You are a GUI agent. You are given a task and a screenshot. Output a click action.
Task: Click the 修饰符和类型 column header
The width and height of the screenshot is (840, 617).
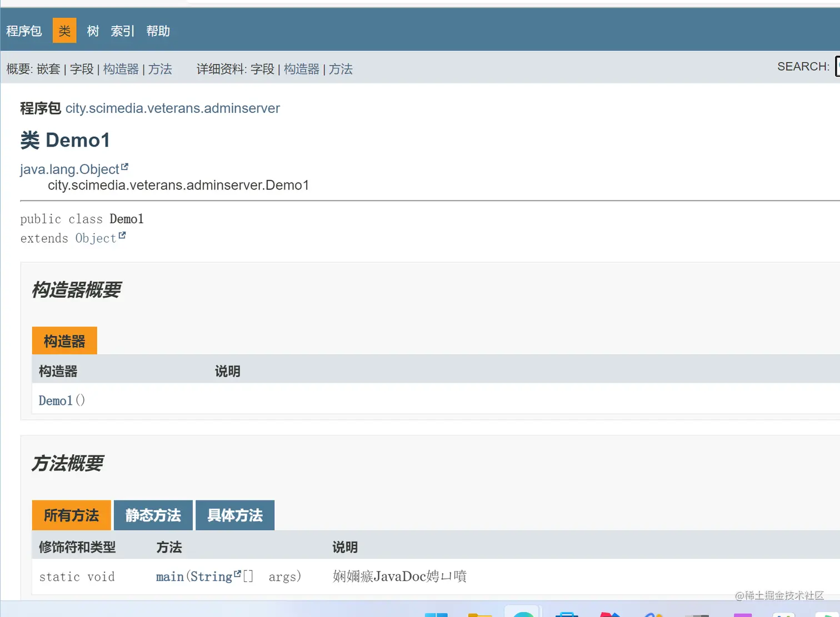pos(77,547)
